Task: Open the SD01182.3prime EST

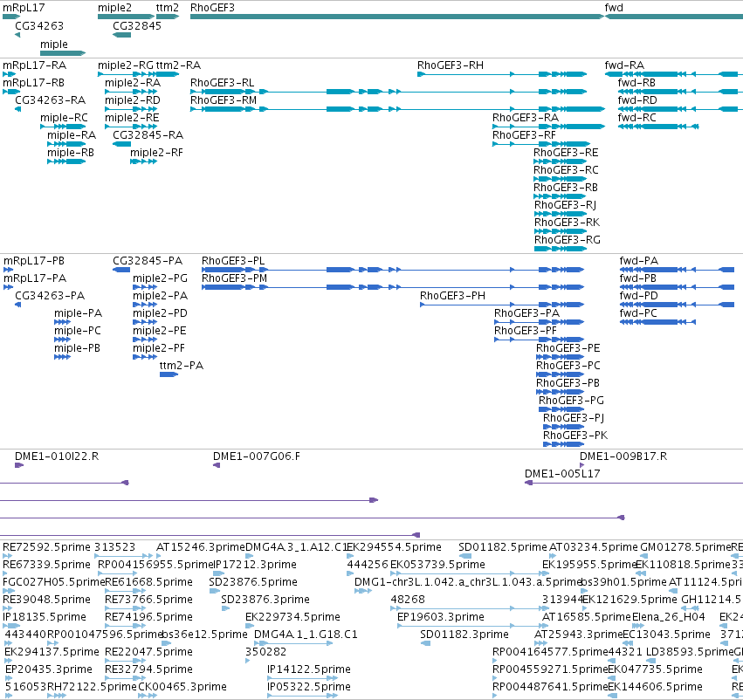Action: pos(425,643)
